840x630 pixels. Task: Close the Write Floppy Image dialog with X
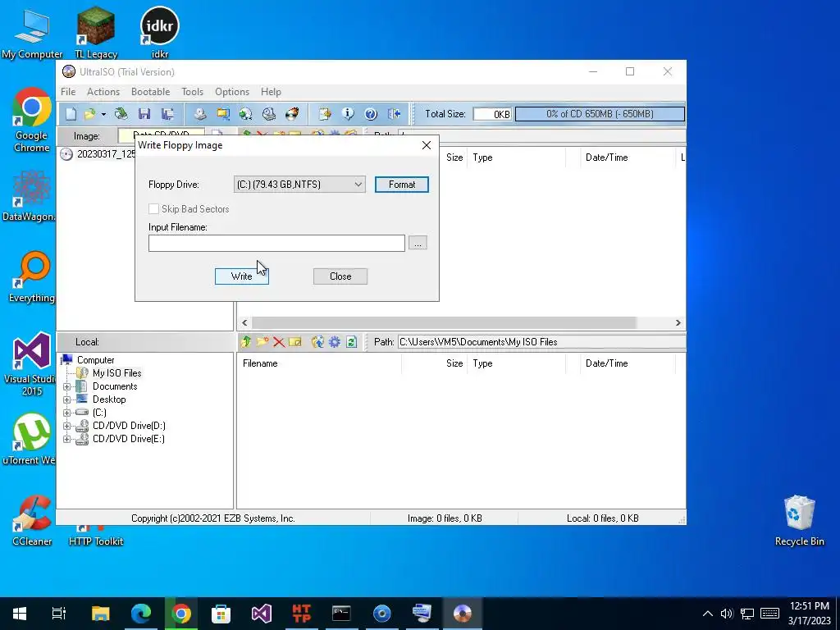[x=427, y=145]
